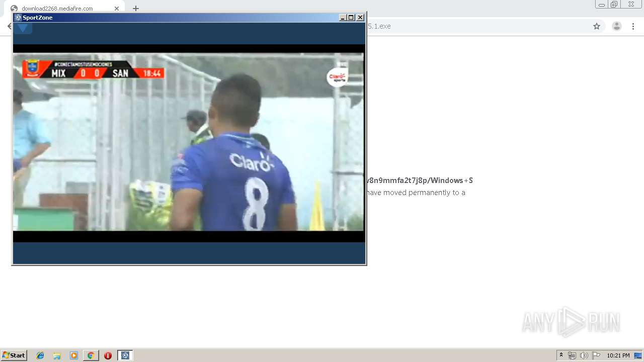Viewport: 644px width, 362px height.
Task: Open a new Chrome tab
Action: click(136, 9)
